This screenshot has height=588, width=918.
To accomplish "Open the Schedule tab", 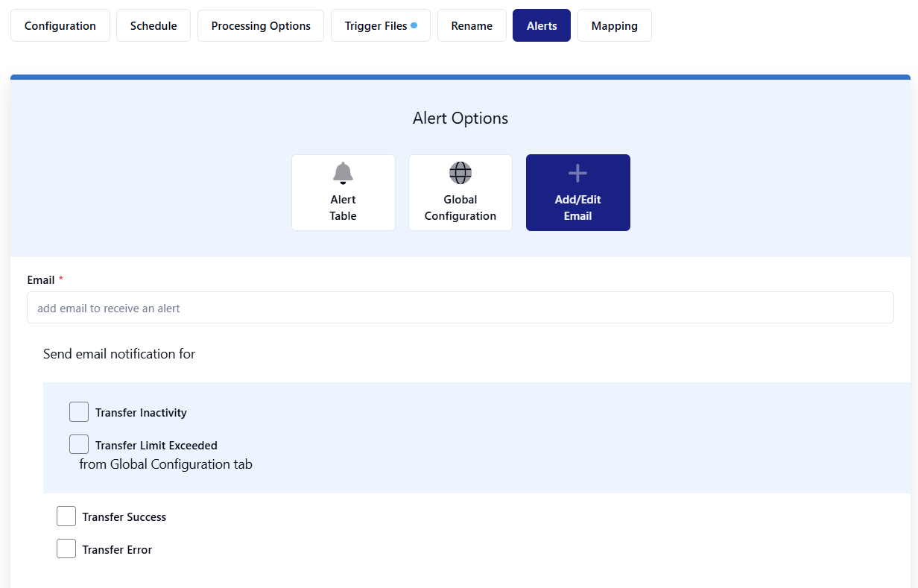I will (153, 26).
